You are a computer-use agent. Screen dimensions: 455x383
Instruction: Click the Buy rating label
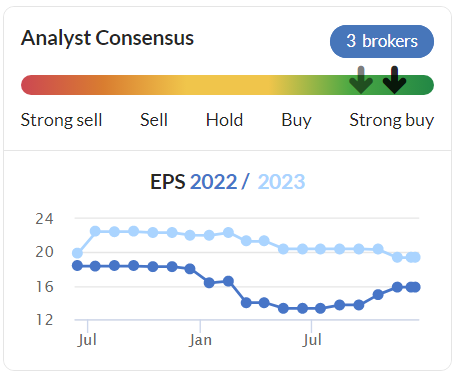click(296, 120)
